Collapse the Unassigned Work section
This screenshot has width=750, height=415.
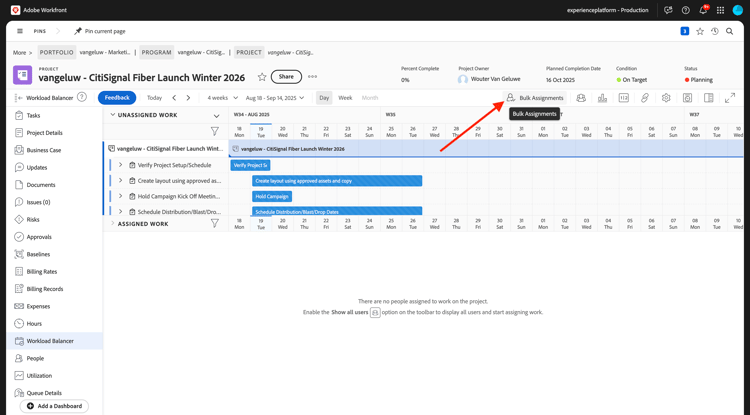(113, 115)
